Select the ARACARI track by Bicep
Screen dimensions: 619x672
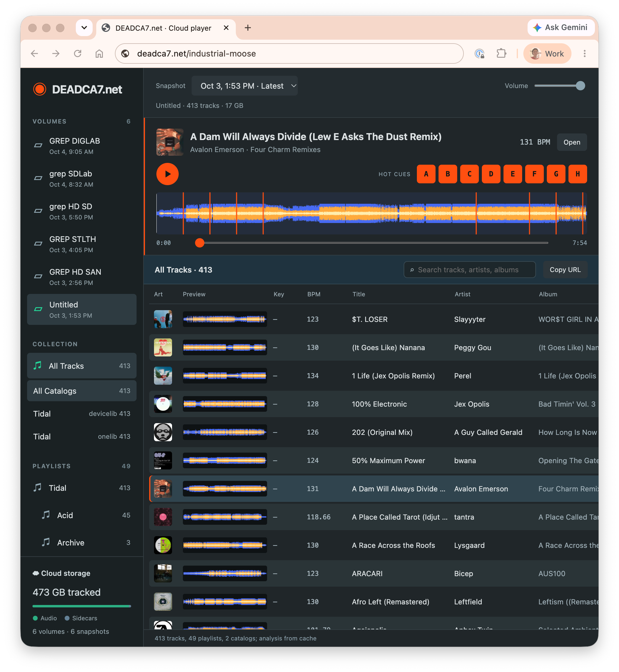click(x=374, y=574)
